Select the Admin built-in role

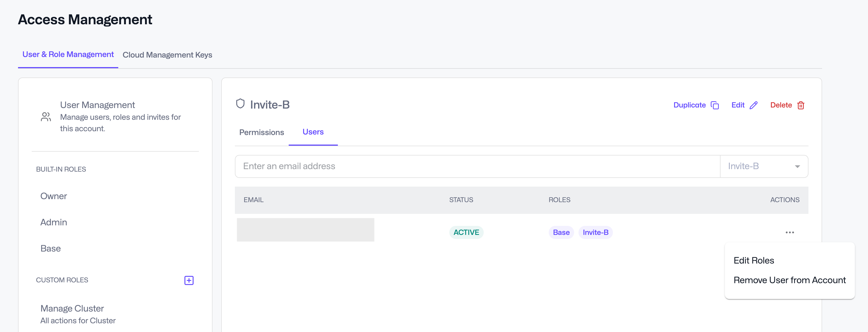coord(54,222)
